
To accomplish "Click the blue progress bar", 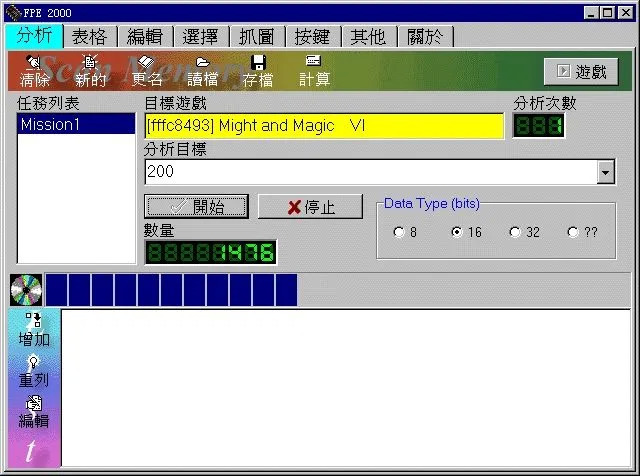I will tap(170, 290).
